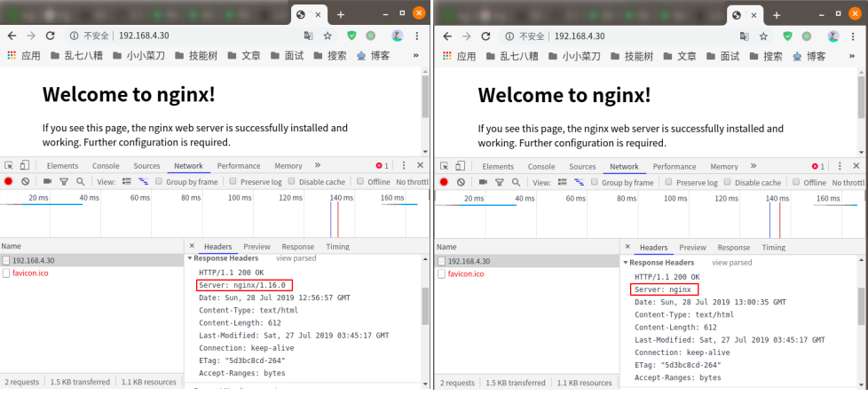Open the Elements tab in left DevTools
The width and height of the screenshot is (868, 396).
tap(62, 166)
